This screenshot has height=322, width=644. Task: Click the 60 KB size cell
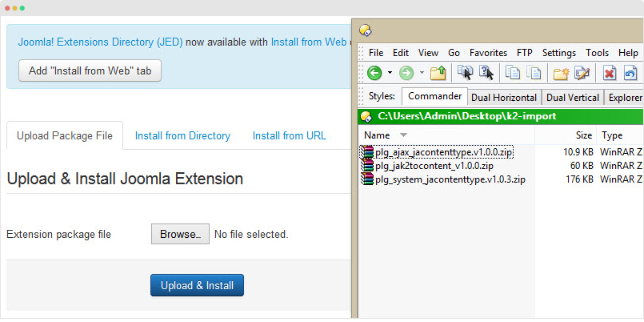click(581, 166)
